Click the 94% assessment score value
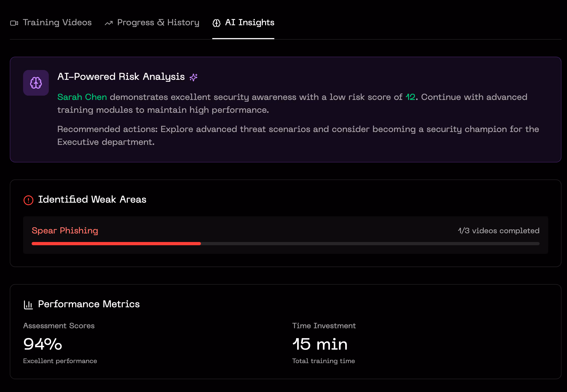This screenshot has height=392, width=567. (x=43, y=344)
